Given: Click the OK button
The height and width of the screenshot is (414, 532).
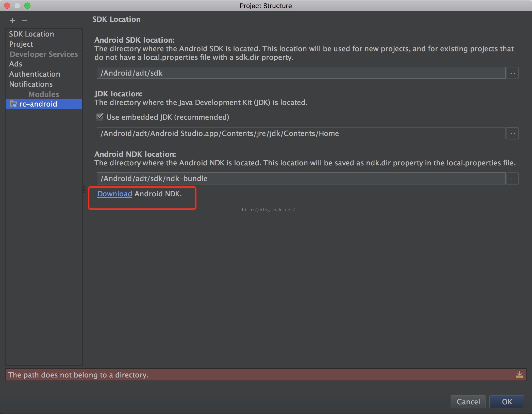Looking at the screenshot, I should (507, 402).
